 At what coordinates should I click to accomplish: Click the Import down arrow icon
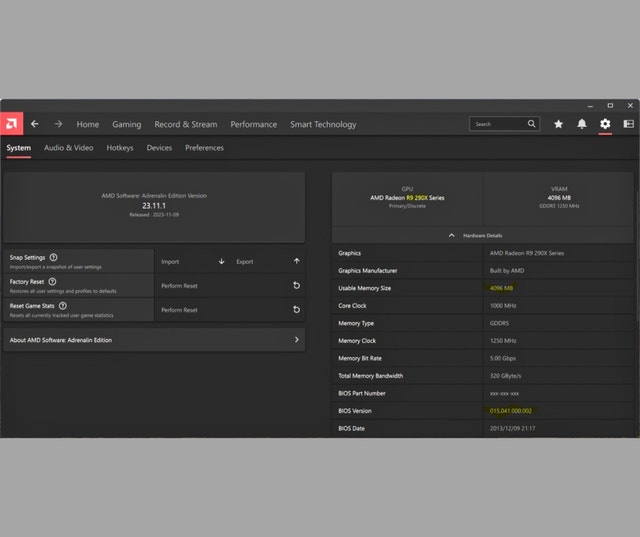click(222, 261)
